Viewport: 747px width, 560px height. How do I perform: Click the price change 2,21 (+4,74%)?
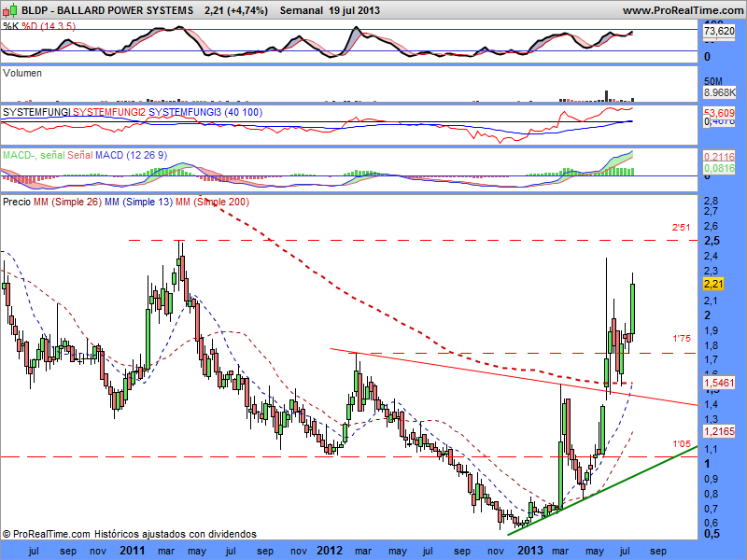[x=236, y=10]
